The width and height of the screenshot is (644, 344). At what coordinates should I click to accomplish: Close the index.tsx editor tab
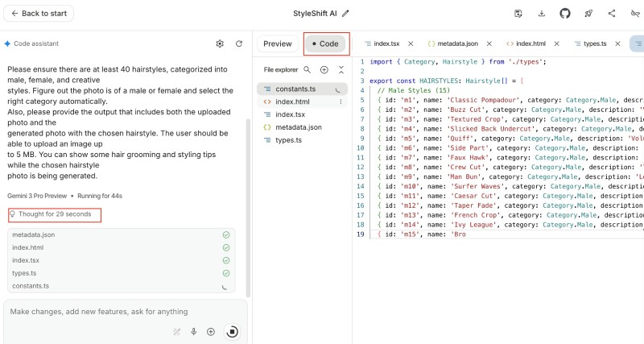pos(411,44)
